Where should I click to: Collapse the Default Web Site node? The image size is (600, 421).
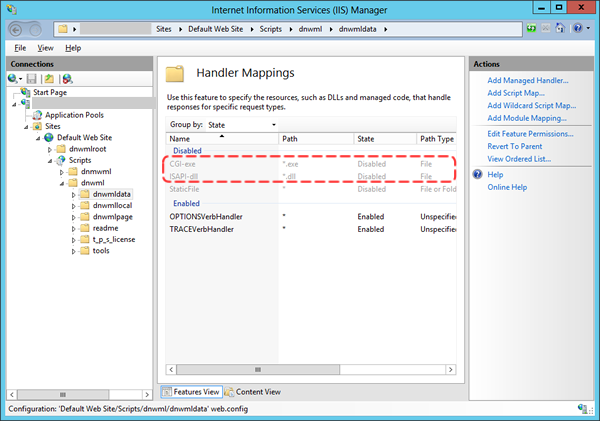pyautogui.click(x=38, y=138)
